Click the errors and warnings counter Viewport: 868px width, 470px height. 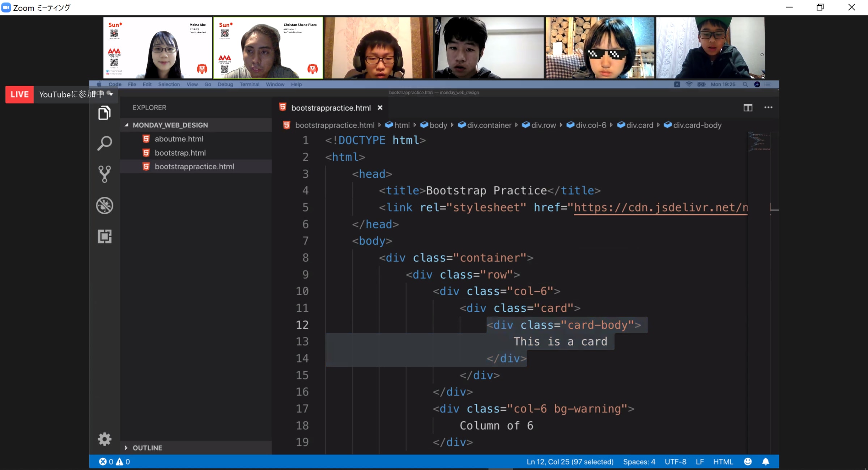tap(114, 462)
